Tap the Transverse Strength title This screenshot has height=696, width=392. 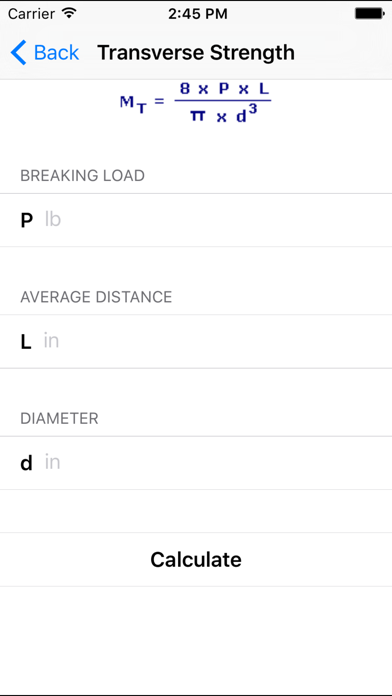pos(196,52)
